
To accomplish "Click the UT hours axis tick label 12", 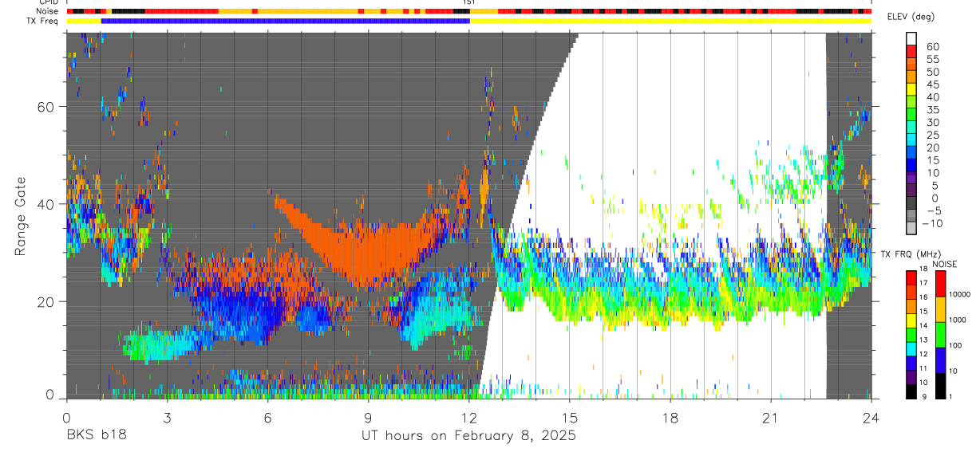I will pyautogui.click(x=468, y=418).
